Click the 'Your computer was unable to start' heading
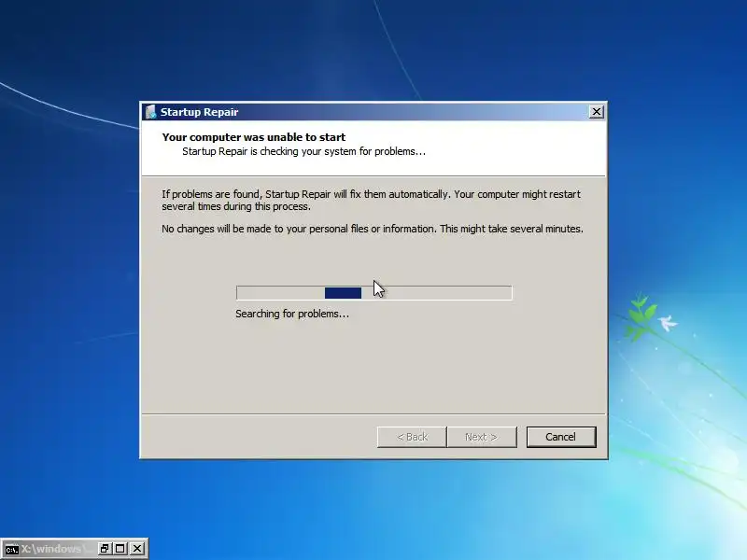The width and height of the screenshot is (747, 560). 253,137
